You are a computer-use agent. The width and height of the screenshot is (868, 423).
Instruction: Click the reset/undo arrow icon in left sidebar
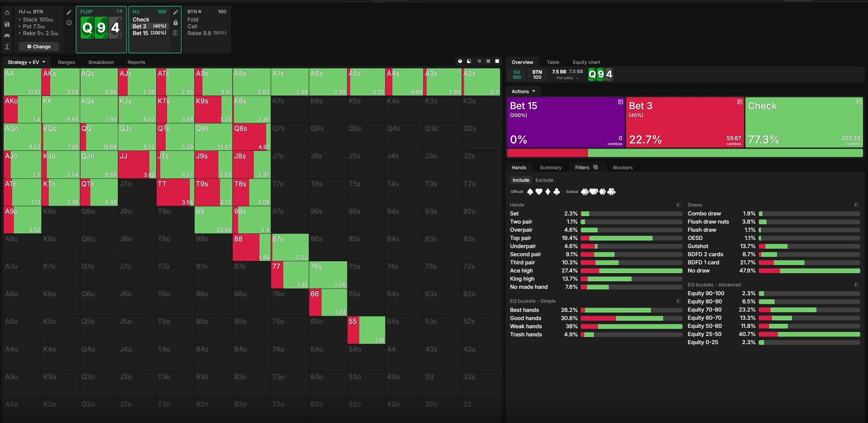click(x=7, y=13)
